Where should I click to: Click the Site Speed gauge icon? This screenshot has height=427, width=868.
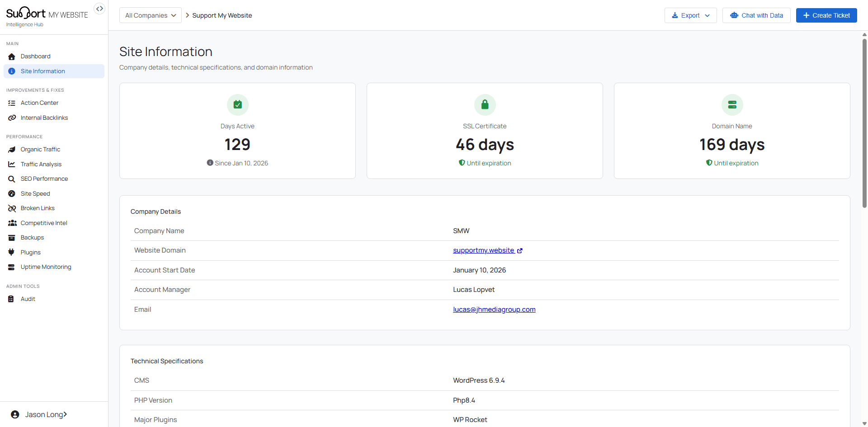pos(12,194)
